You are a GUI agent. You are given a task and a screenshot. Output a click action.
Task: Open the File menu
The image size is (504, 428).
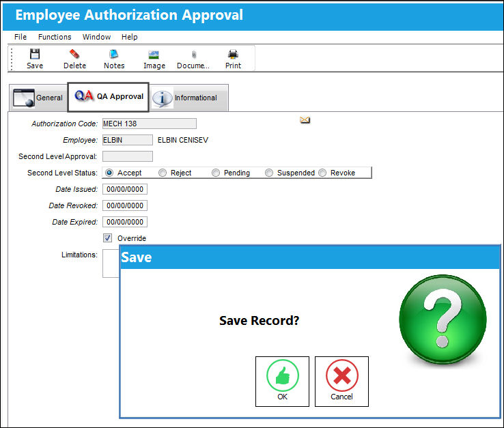(x=20, y=37)
